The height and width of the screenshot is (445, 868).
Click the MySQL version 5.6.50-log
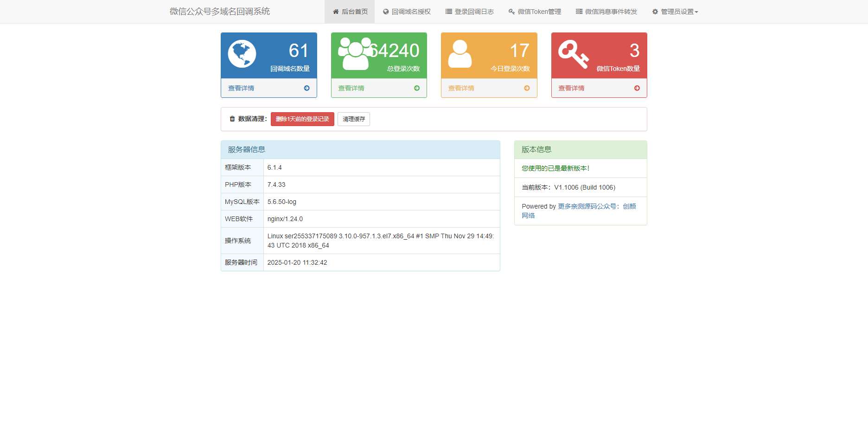282,202
